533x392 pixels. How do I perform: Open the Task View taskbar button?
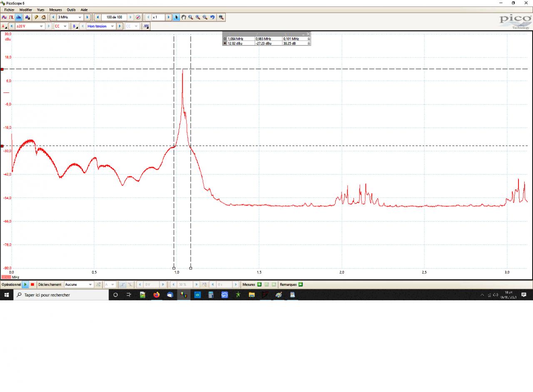point(129,295)
